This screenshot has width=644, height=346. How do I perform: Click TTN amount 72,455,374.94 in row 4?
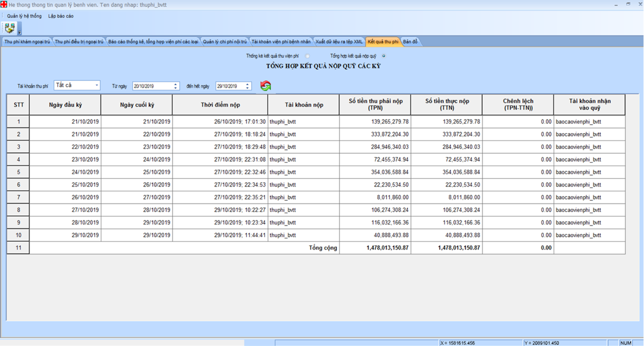pos(463,160)
